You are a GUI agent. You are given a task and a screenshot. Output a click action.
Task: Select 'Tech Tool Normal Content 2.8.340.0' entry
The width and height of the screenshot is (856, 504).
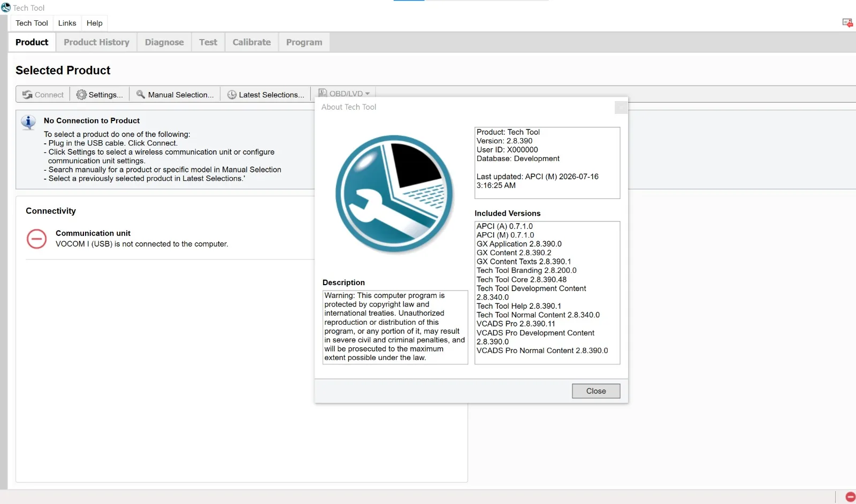pos(538,315)
